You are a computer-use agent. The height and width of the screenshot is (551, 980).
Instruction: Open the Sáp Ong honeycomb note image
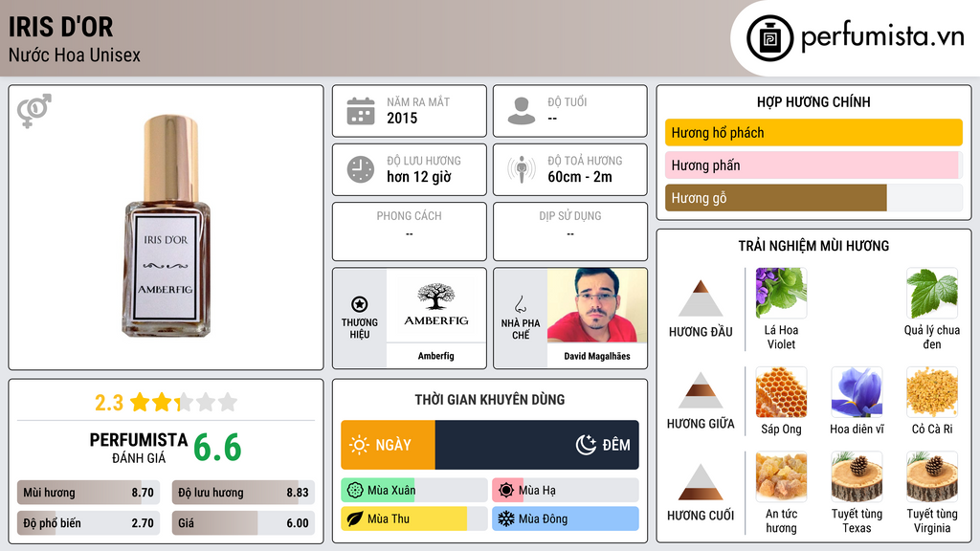pyautogui.click(x=781, y=391)
